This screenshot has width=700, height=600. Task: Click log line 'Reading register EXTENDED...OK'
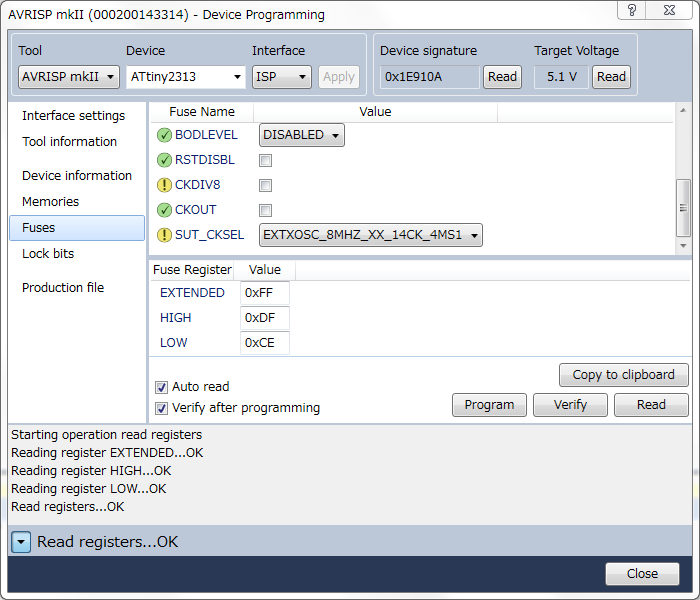pyautogui.click(x=107, y=453)
